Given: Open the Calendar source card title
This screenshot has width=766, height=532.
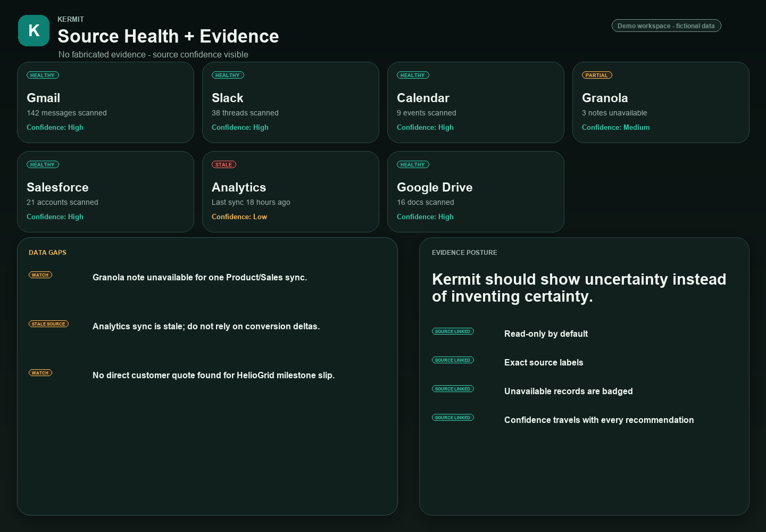Looking at the screenshot, I should 423,98.
